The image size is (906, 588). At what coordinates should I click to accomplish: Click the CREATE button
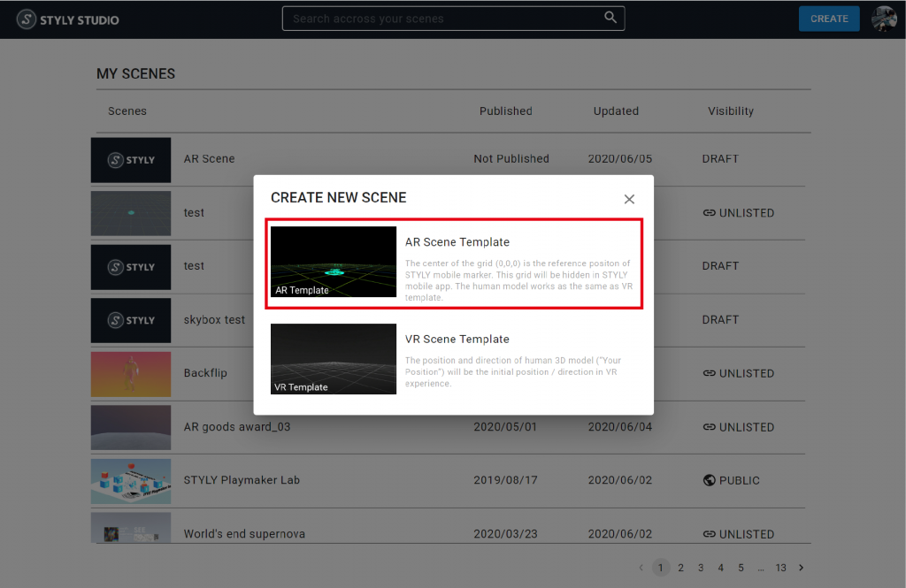click(829, 19)
